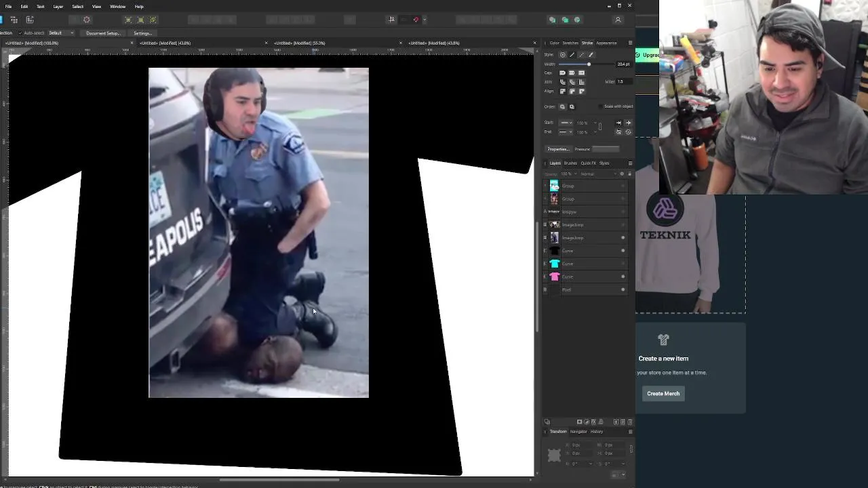Viewport: 868px width, 488px height.
Task: Switch to the Pixel persona icon
Action: 14,20
